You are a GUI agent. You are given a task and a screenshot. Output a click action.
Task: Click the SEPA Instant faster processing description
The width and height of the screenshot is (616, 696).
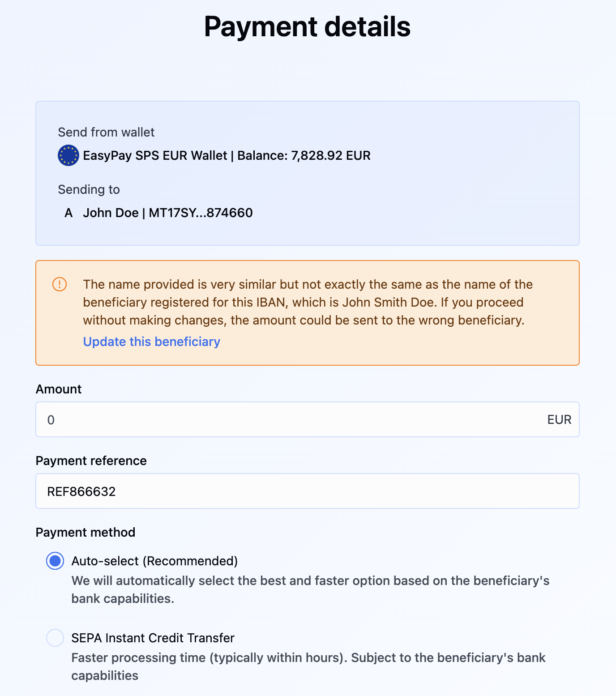click(308, 666)
